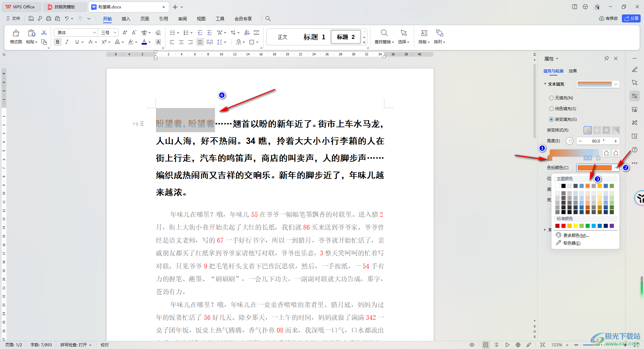Open the text fill preset dropdown
The height and width of the screenshot is (349, 644).
pyautogui.click(x=616, y=84)
